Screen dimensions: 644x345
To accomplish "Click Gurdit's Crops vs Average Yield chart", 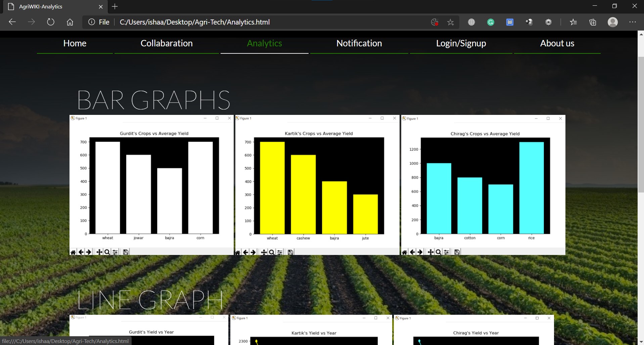I will pos(151,185).
